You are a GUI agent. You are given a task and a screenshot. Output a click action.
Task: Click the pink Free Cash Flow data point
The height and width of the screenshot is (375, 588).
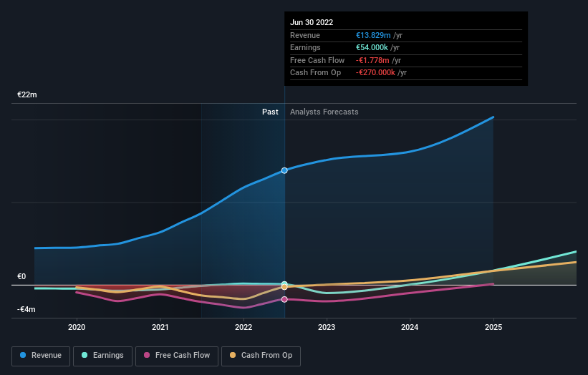[284, 299]
